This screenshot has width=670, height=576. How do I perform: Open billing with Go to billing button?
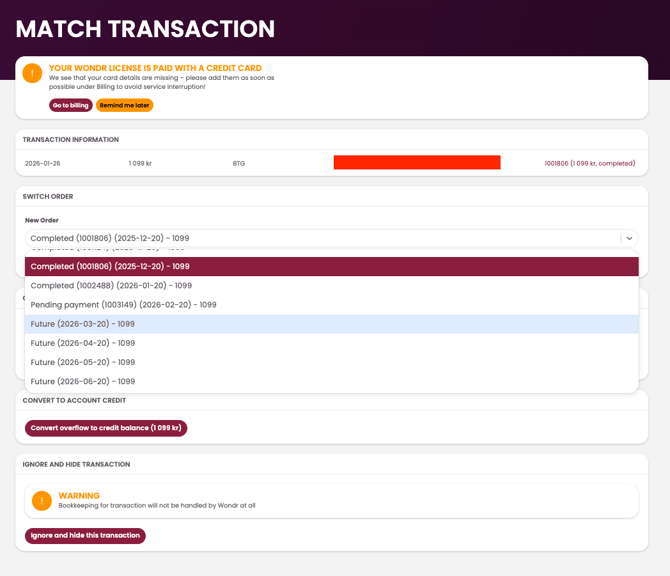(71, 105)
